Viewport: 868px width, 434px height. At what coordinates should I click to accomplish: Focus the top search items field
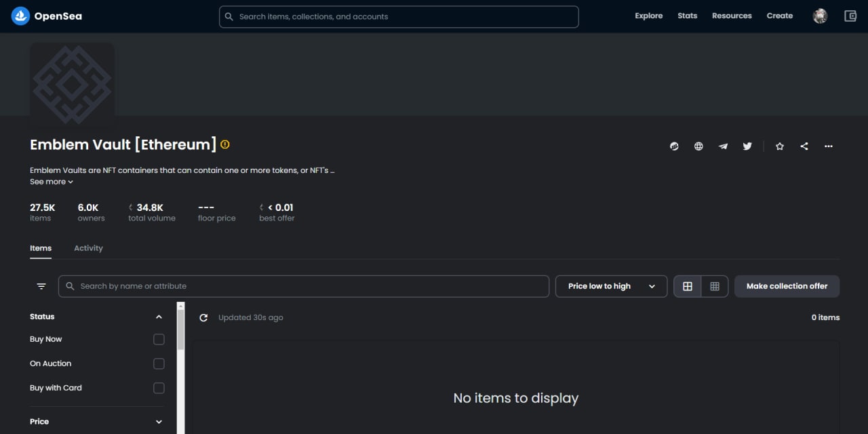(399, 17)
